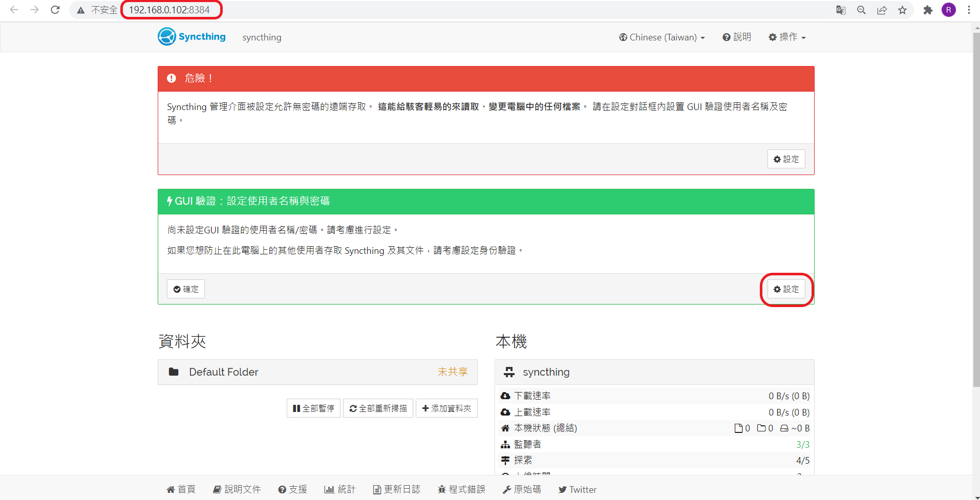Click the 未共享 status label
980x500 pixels.
pos(453,372)
